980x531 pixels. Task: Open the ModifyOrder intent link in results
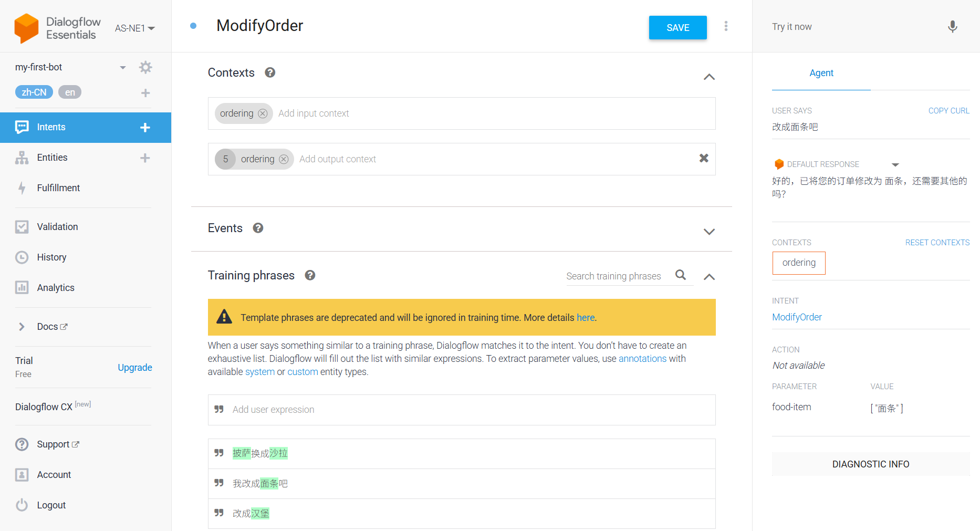[797, 317]
